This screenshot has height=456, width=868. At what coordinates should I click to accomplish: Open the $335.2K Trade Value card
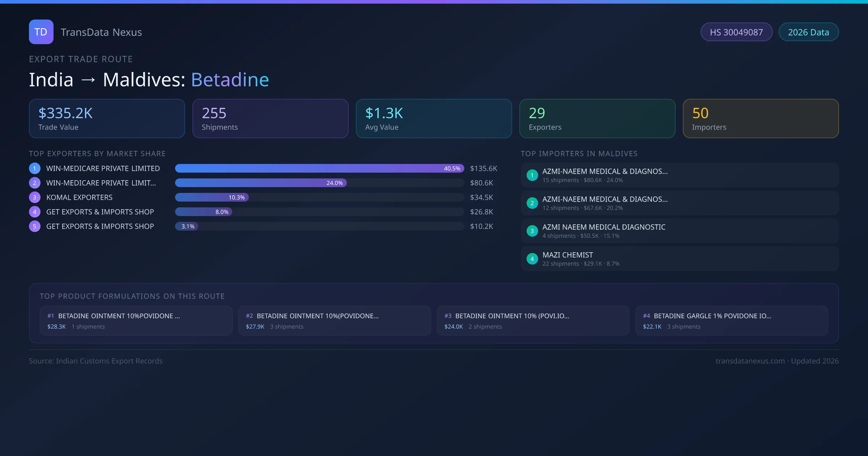pos(107,119)
